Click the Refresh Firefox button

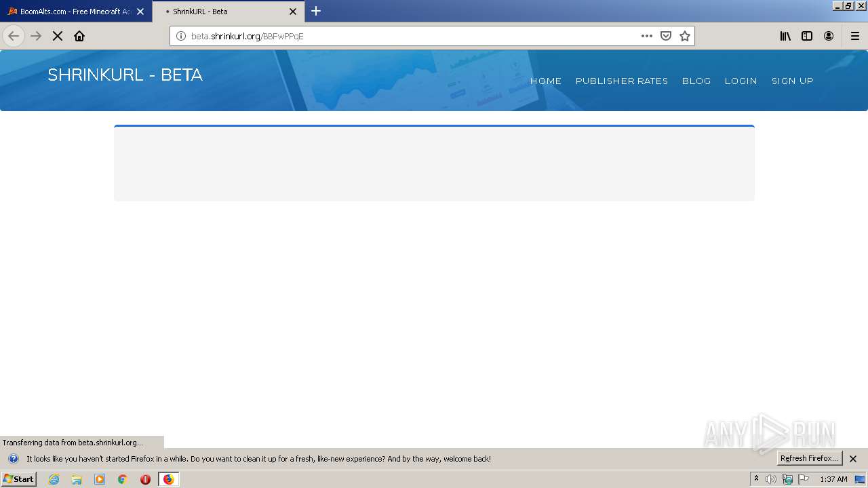pyautogui.click(x=810, y=458)
